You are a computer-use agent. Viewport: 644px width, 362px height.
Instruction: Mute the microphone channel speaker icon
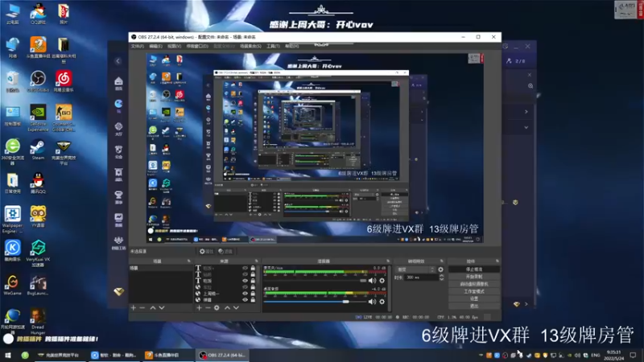(x=372, y=281)
